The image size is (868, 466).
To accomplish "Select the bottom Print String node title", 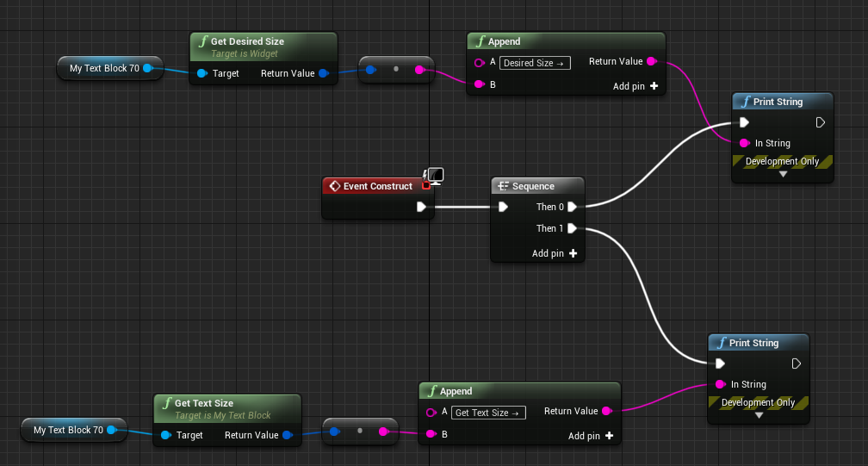I will tap(753, 343).
